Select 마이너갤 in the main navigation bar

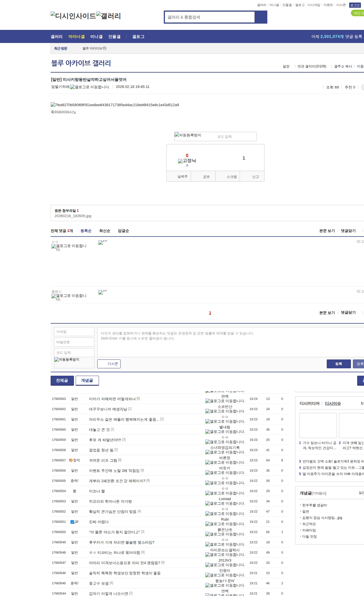coord(76,37)
